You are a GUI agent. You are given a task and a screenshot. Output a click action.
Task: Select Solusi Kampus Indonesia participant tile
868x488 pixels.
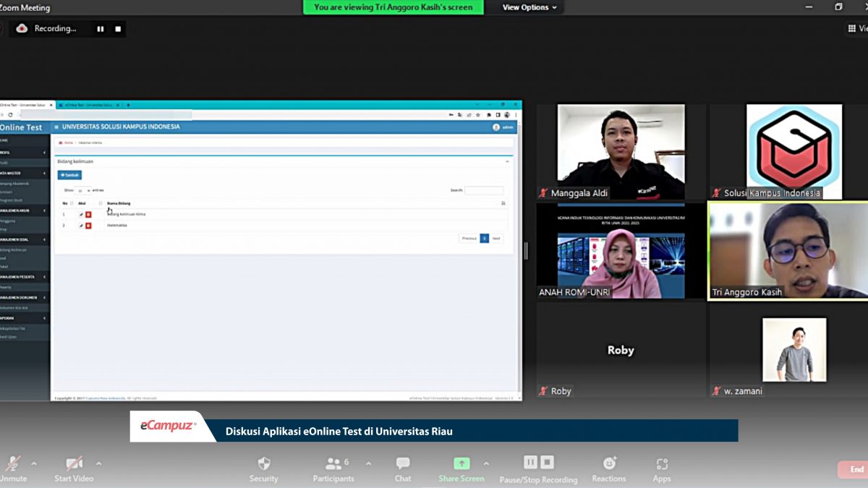pos(788,152)
